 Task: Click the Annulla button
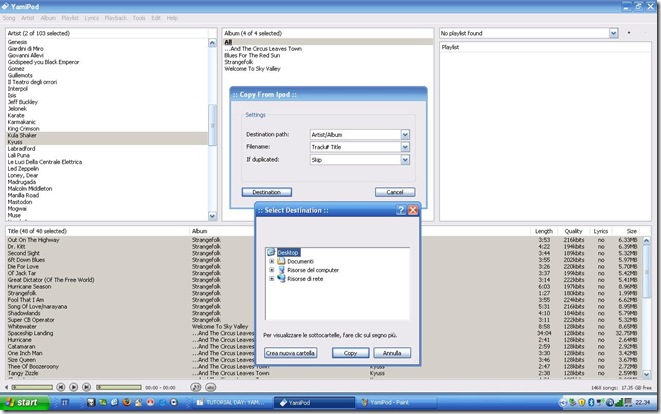click(x=393, y=353)
